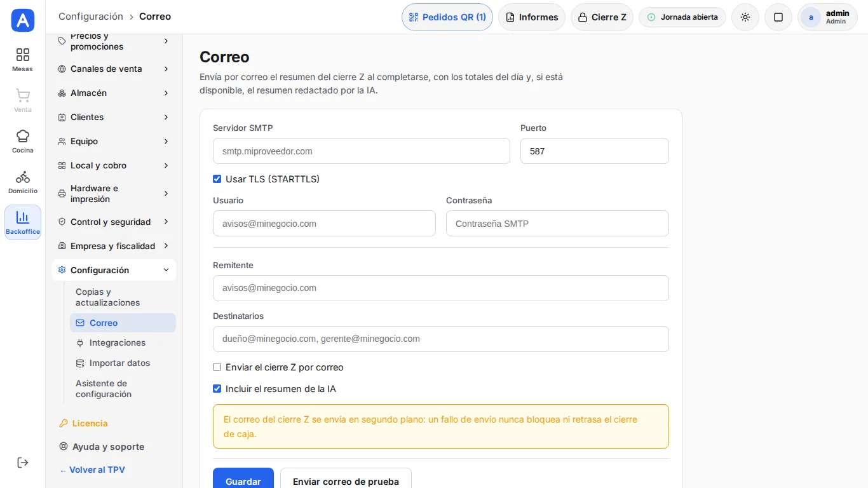Screen dimensions: 868x488
Task: Expand Local y cobro section
Action: (114, 165)
